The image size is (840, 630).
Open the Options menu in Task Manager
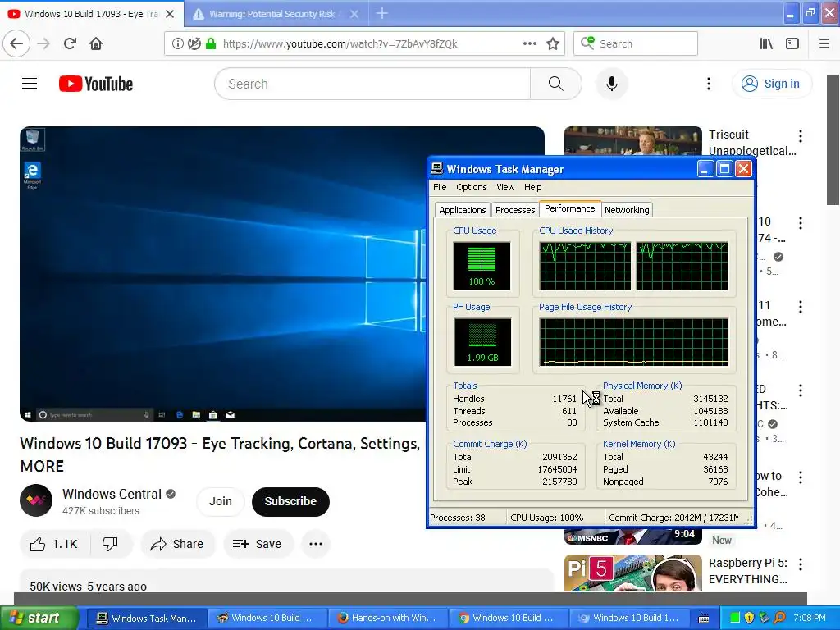[x=472, y=187]
